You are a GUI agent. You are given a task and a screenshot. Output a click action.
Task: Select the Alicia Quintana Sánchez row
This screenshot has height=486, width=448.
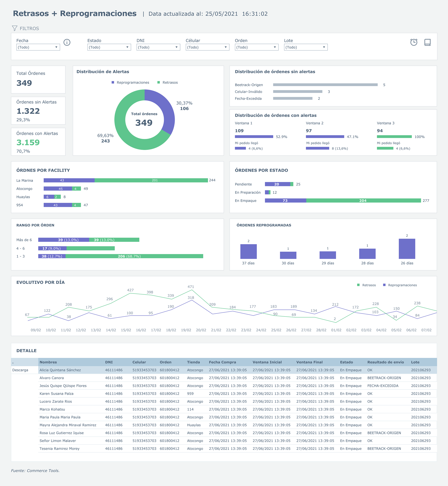click(60, 370)
